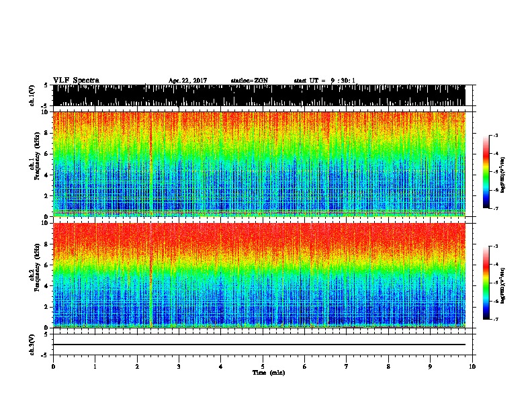Click the "station=ZGN" label

pos(249,81)
